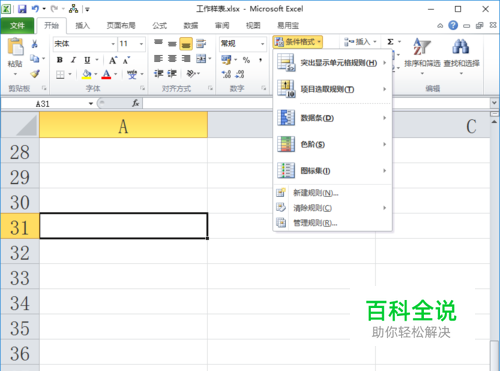Viewport: 500px width, 371px height.
Task: Center text horizontally
Action: [172, 59]
